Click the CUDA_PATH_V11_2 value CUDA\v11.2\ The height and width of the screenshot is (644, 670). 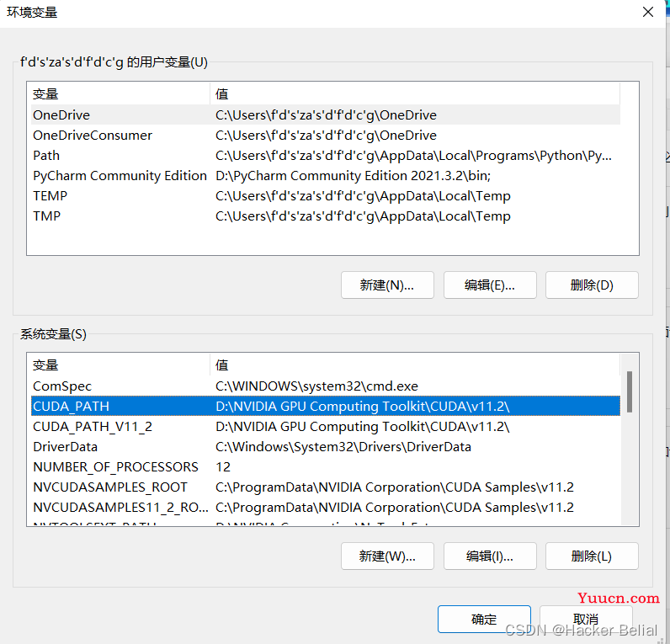click(362, 427)
